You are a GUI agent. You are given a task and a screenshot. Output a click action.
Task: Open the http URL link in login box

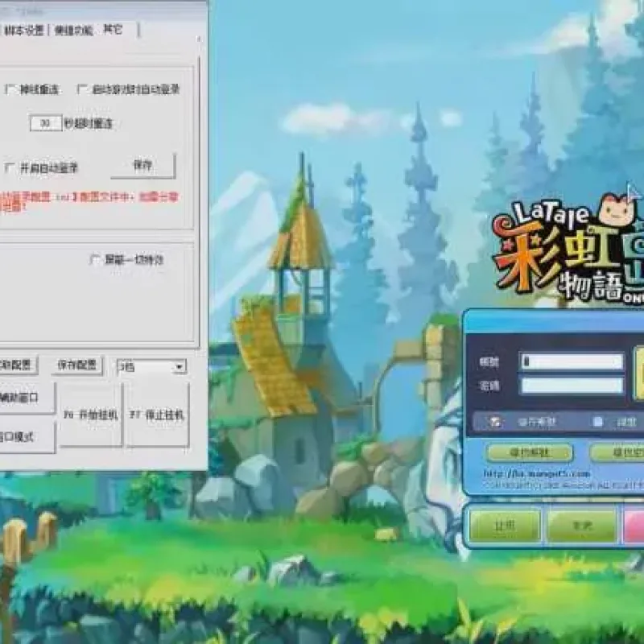[x=537, y=474]
